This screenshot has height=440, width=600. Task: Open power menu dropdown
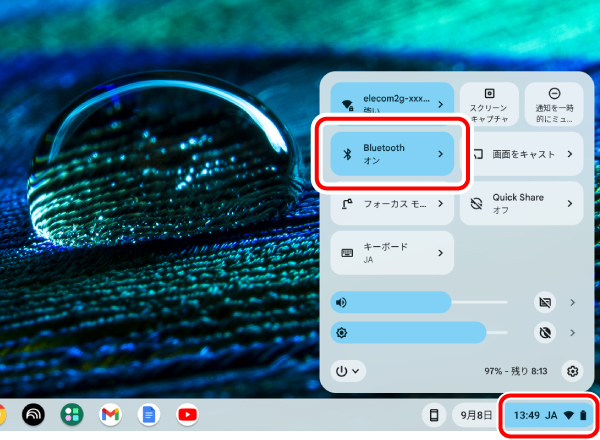(x=349, y=371)
